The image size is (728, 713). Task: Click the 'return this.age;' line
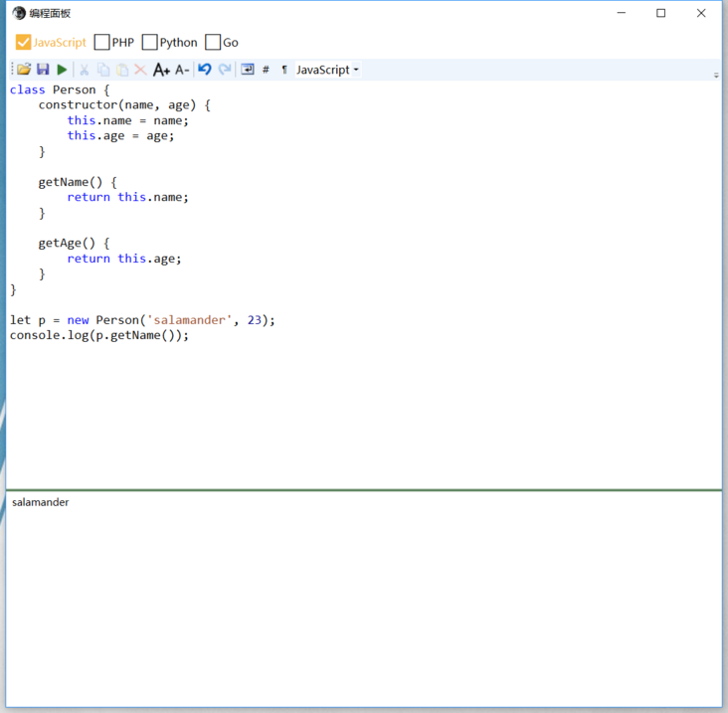pyautogui.click(x=124, y=259)
